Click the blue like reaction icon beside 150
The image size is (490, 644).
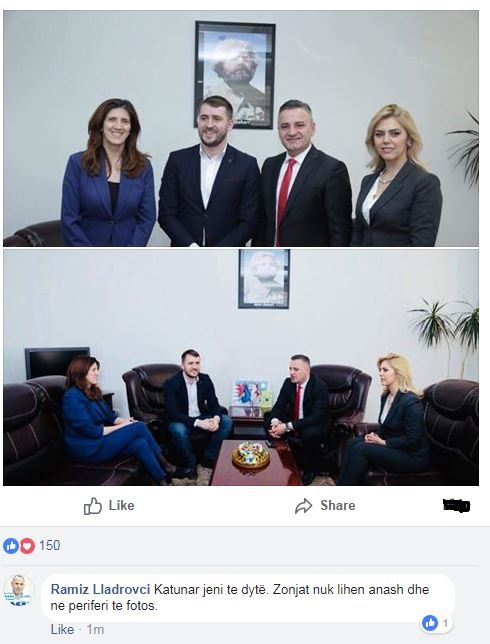11,546
